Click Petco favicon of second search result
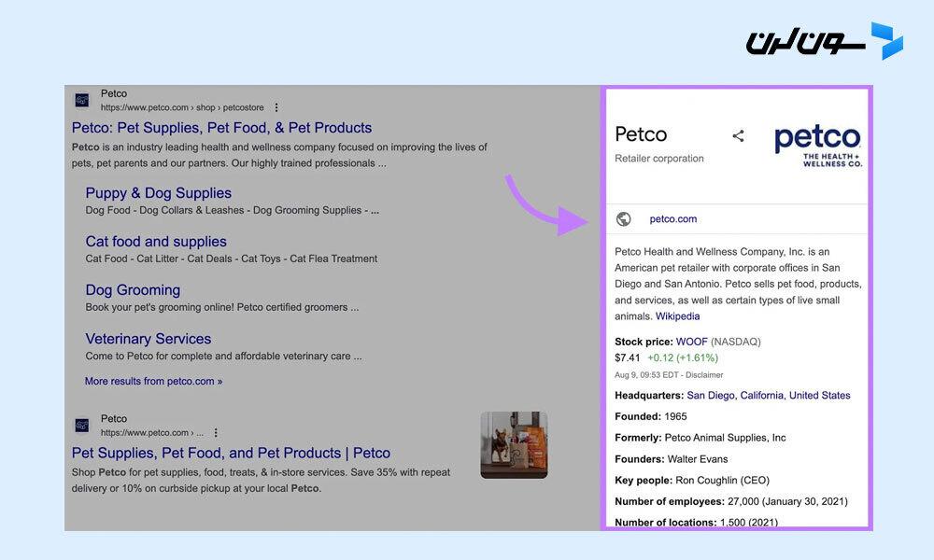 (x=82, y=426)
